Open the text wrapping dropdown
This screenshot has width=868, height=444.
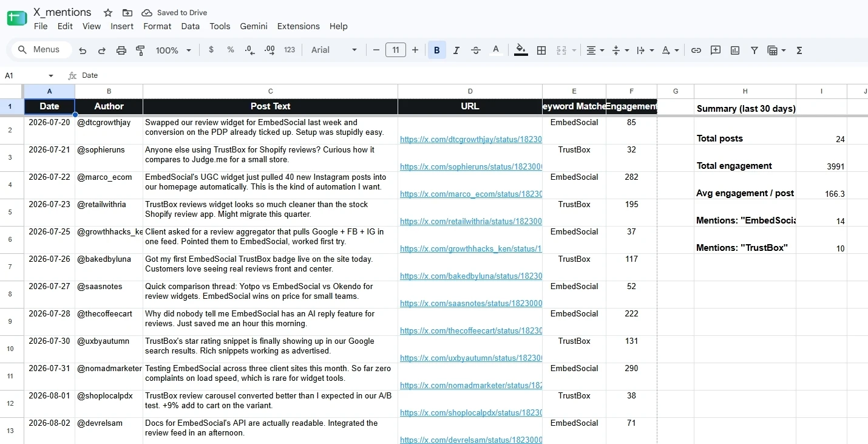645,50
